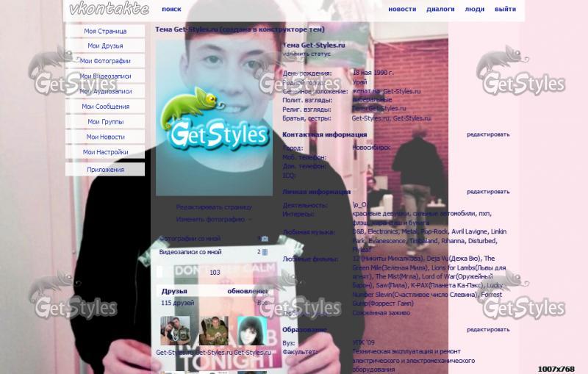Screen dimensions: 588x374
Task: Click the city link Новосибирск
Action: point(371,148)
